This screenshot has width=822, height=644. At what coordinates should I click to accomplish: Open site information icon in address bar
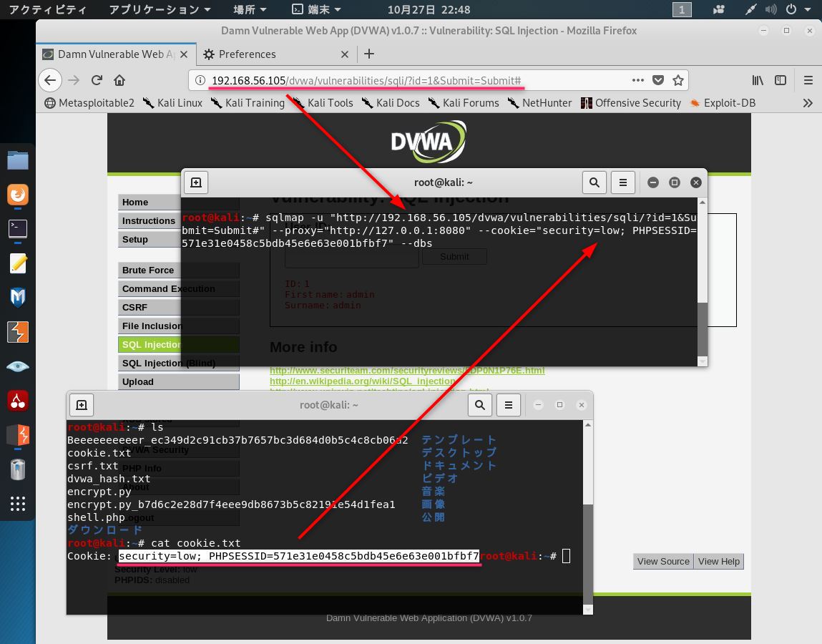tap(200, 80)
